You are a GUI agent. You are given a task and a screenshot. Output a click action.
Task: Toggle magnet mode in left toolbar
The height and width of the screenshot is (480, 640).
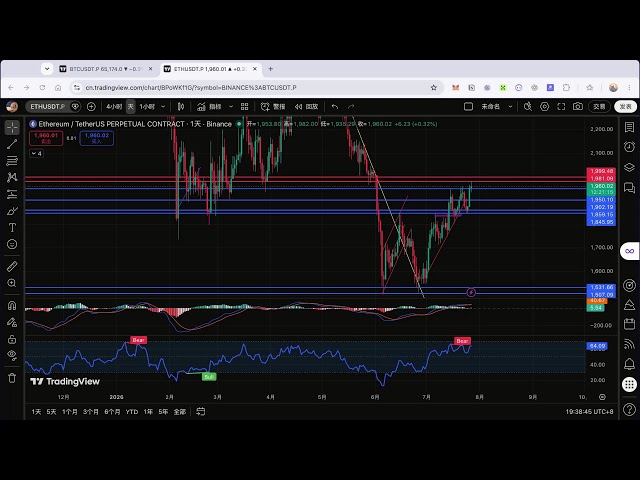coord(12,305)
